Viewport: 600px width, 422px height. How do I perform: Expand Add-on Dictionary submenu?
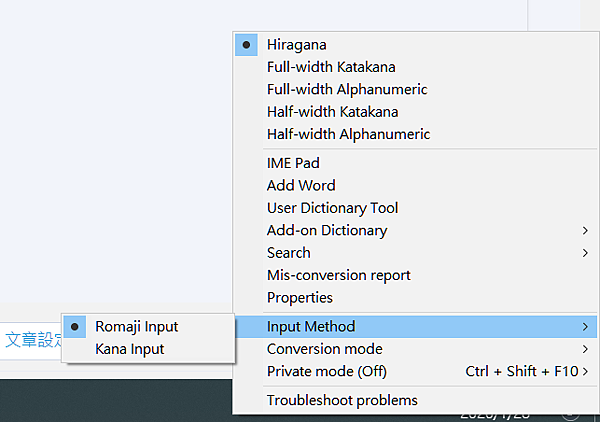click(327, 230)
